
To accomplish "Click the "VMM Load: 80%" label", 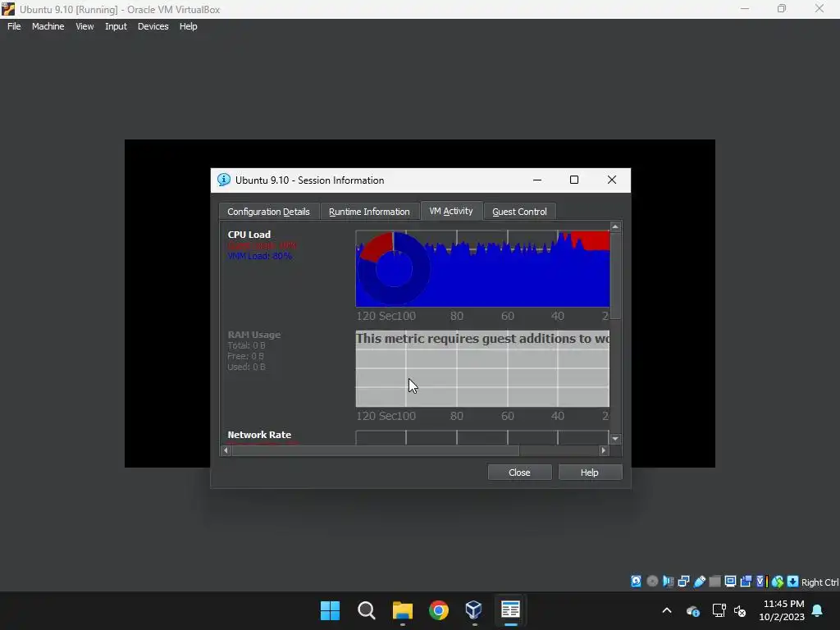I will (260, 256).
